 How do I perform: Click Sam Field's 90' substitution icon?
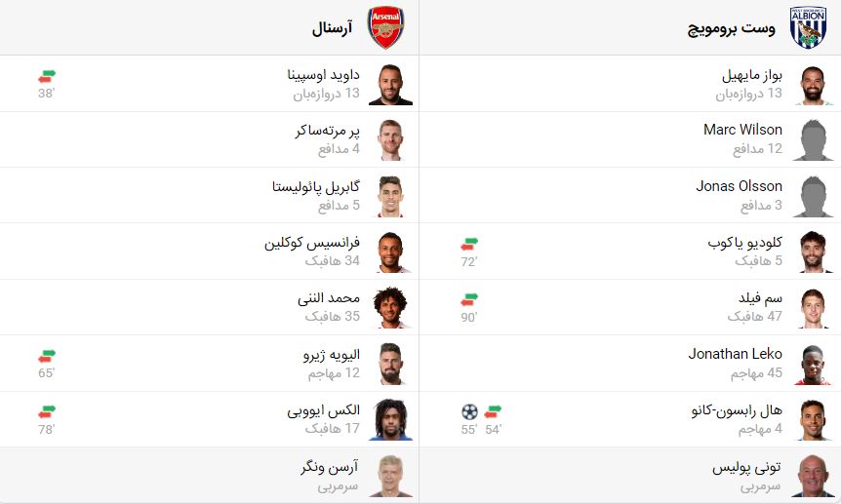[469, 300]
